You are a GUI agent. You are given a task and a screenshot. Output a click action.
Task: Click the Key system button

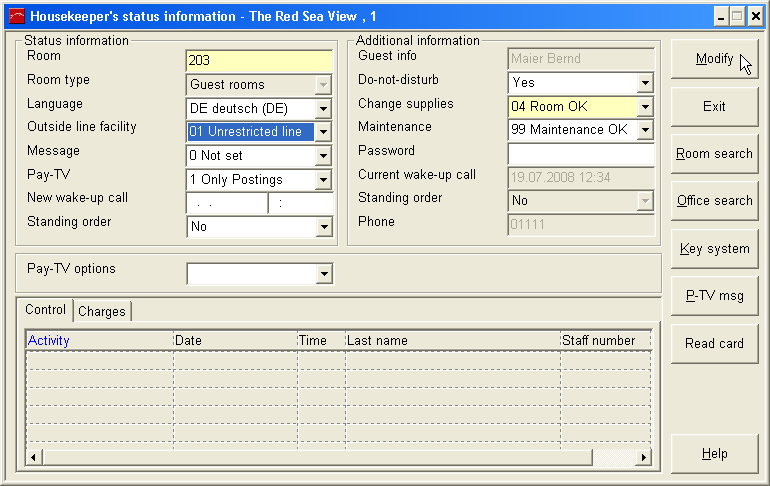pyautogui.click(x=714, y=249)
